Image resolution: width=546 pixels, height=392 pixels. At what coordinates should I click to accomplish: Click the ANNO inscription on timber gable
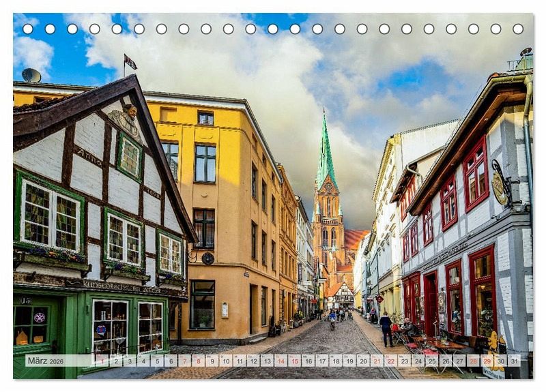click(x=89, y=157)
